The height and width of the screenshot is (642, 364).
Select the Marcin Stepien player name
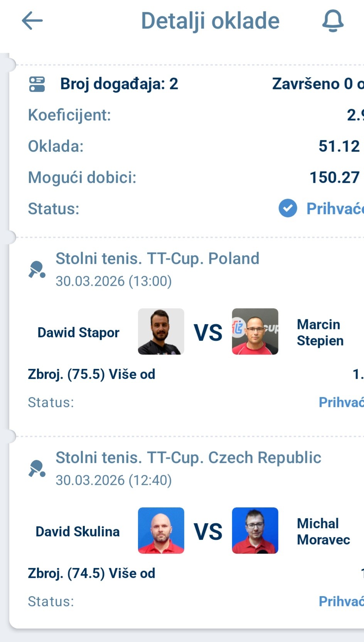[x=320, y=333]
